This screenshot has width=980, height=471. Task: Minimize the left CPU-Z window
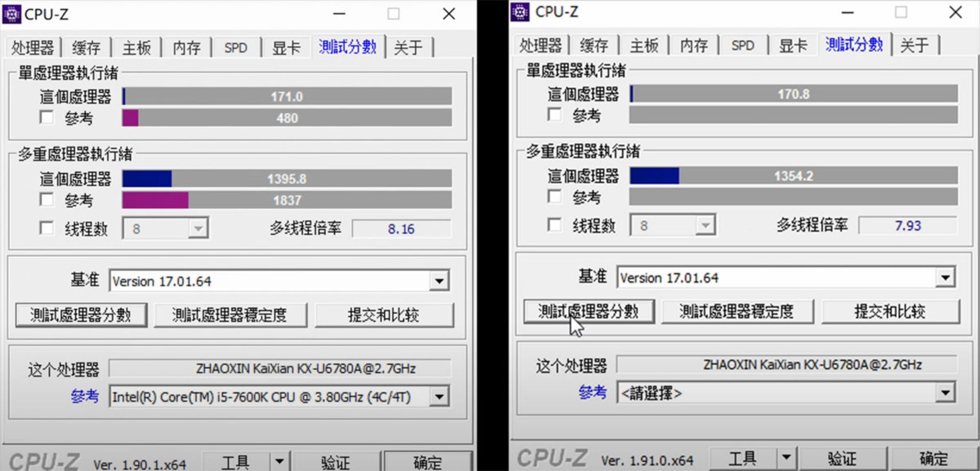pos(339,14)
